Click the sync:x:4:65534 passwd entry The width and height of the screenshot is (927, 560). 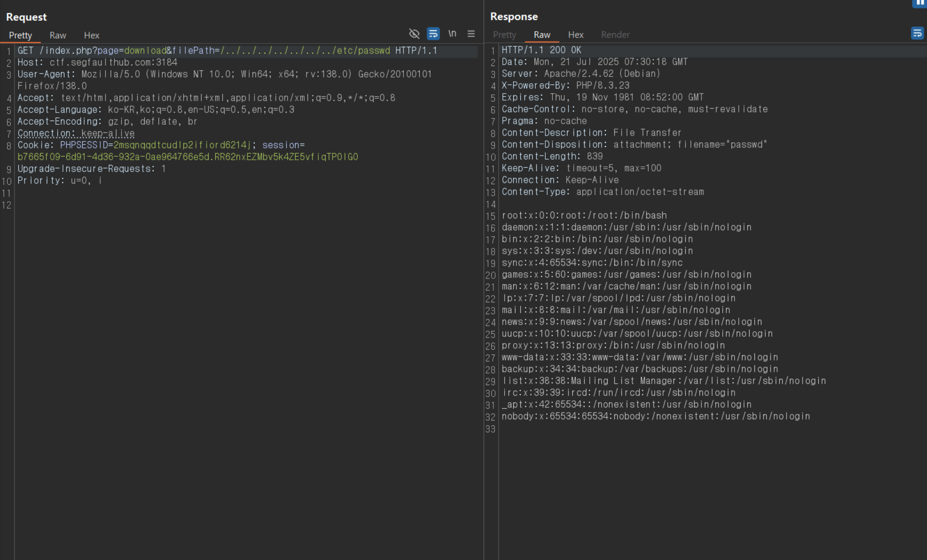[x=592, y=263]
